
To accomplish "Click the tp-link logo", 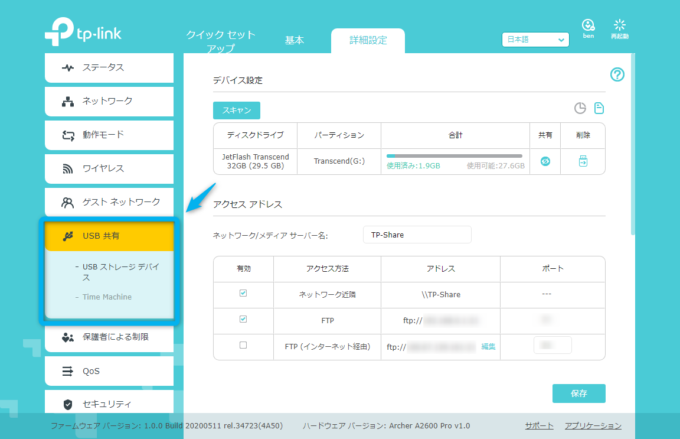I will pos(83,31).
